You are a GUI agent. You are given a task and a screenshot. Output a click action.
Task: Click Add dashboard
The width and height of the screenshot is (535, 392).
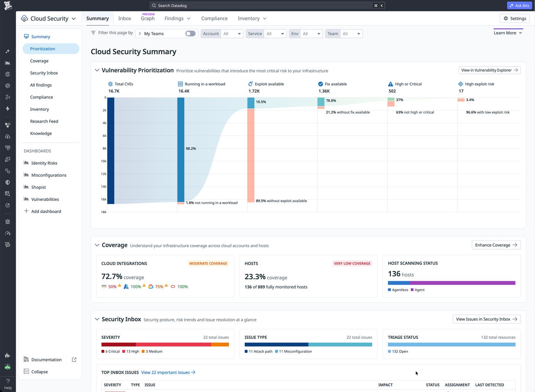click(42, 211)
